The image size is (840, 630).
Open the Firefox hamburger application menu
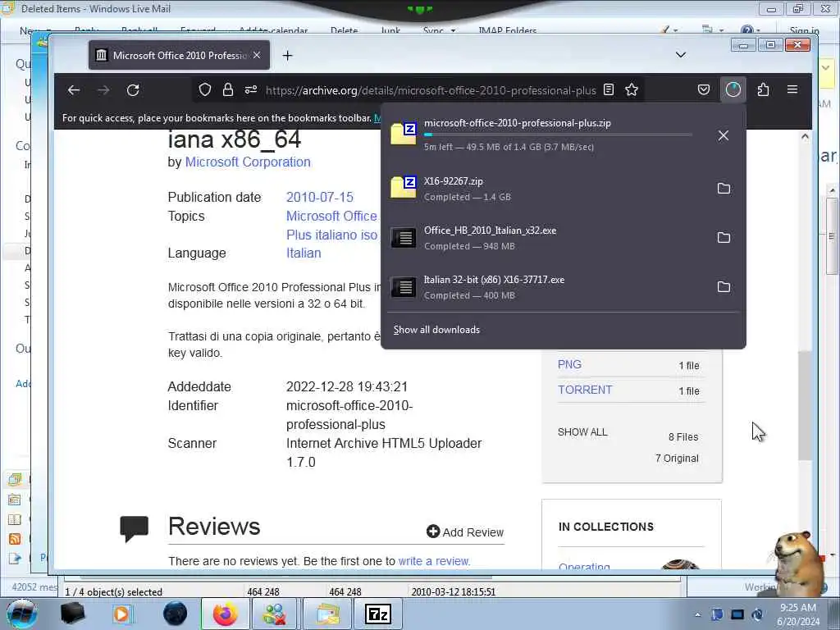(792, 90)
